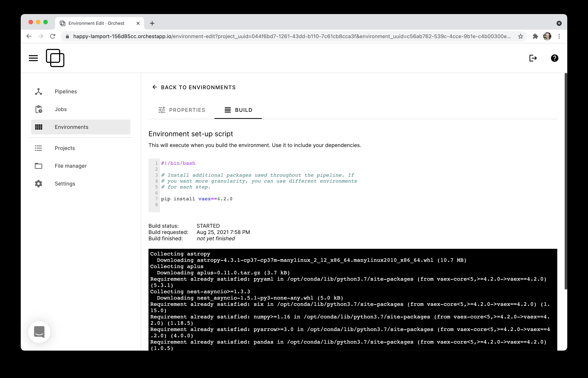Viewport: 588px width, 378px height.
Task: Click the STARTED build status value
Action: [208, 226]
